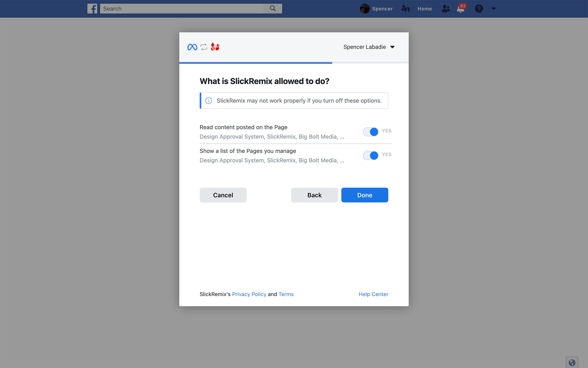Image resolution: width=588 pixels, height=368 pixels.
Task: Disable Read content posted on the Page
Action: (x=370, y=132)
